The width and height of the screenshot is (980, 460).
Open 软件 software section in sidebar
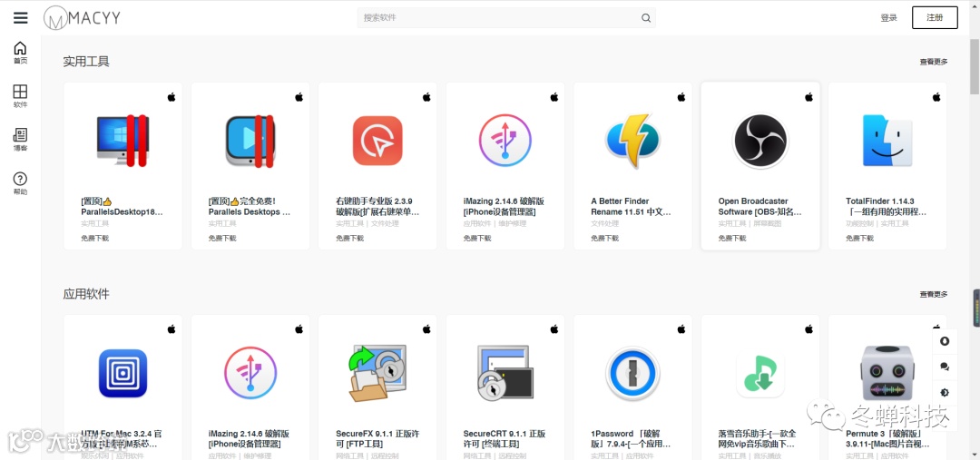(21, 97)
